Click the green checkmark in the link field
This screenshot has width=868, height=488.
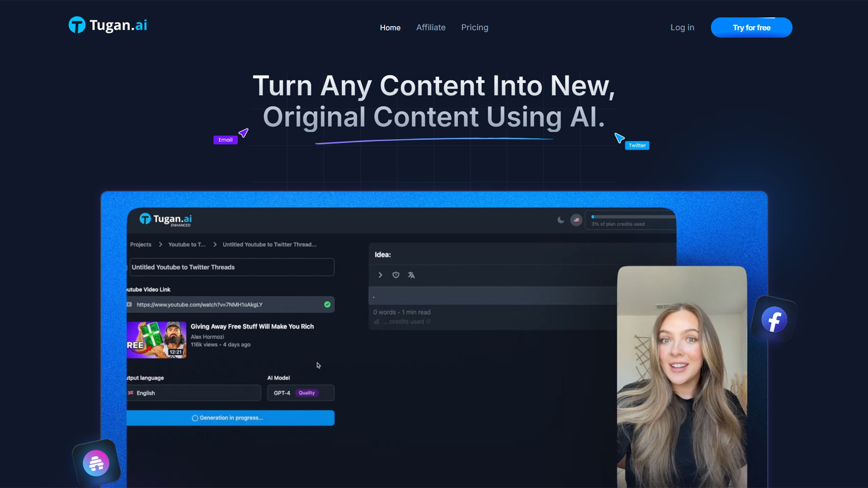(327, 305)
